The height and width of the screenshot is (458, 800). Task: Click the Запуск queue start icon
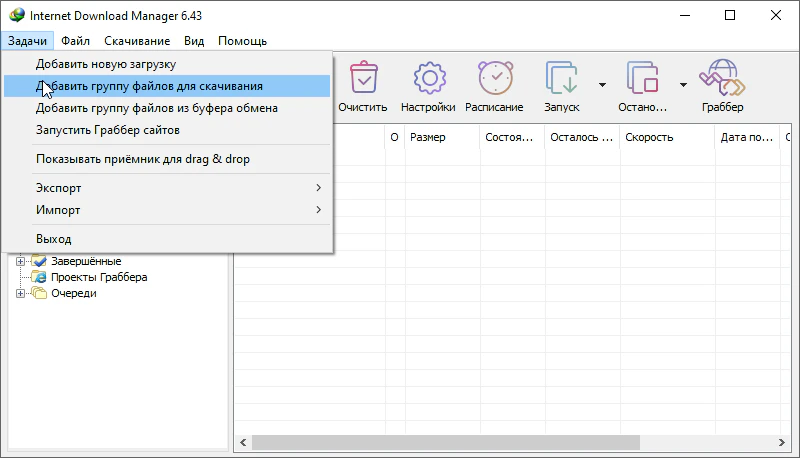tap(561, 78)
